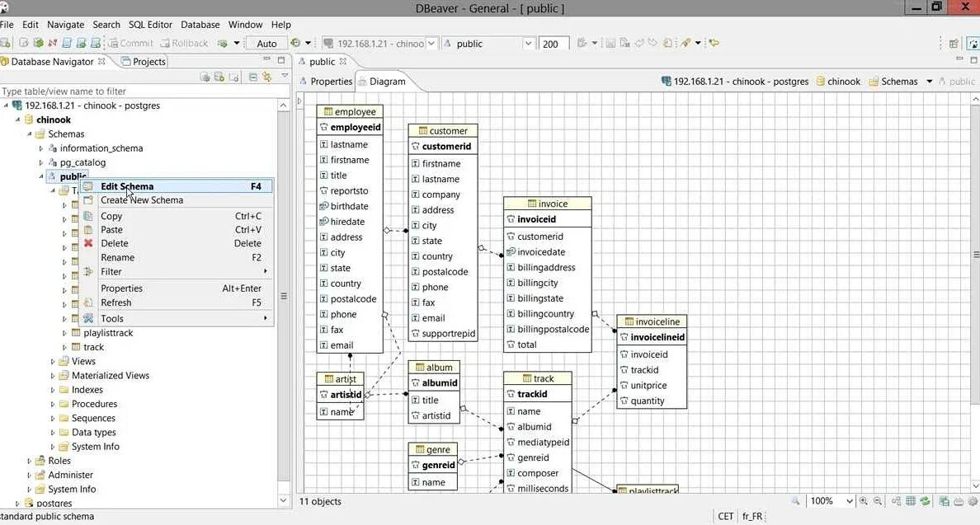The image size is (980, 525).
Task: Select the Sequences folder in tree
Action: 93,418
